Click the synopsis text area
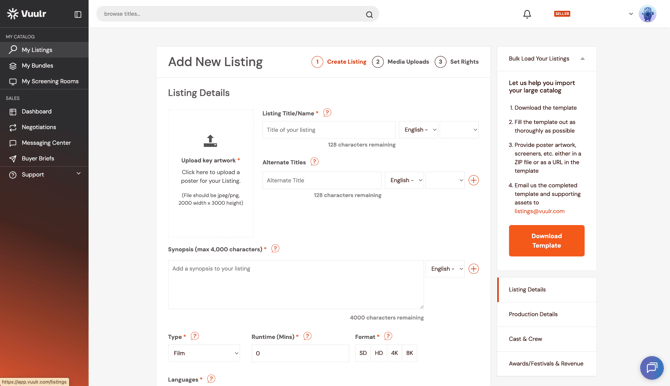The width and height of the screenshot is (670, 386). 296,284
